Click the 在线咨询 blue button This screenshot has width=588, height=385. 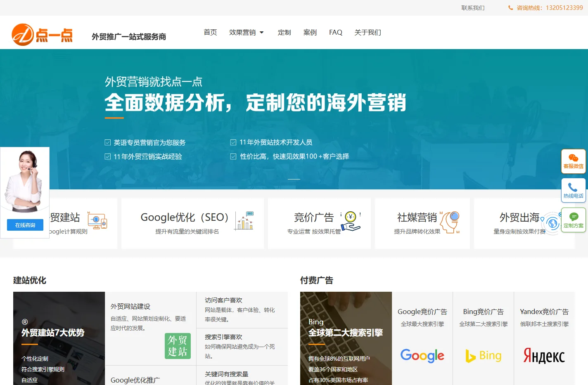pos(25,225)
